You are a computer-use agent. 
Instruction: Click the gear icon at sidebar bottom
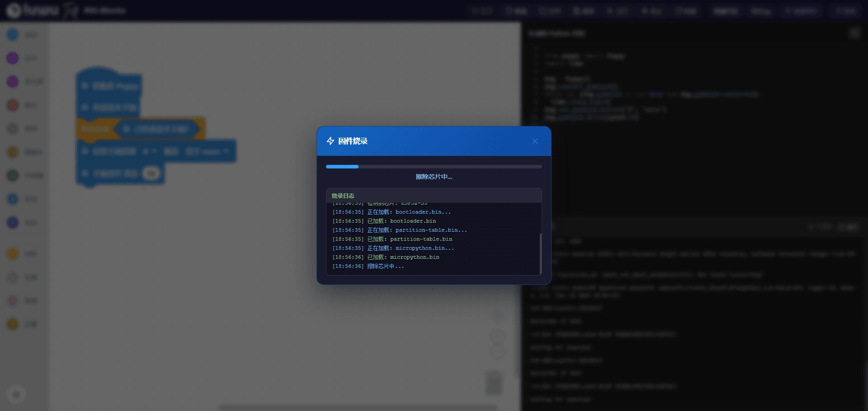pyautogui.click(x=16, y=395)
